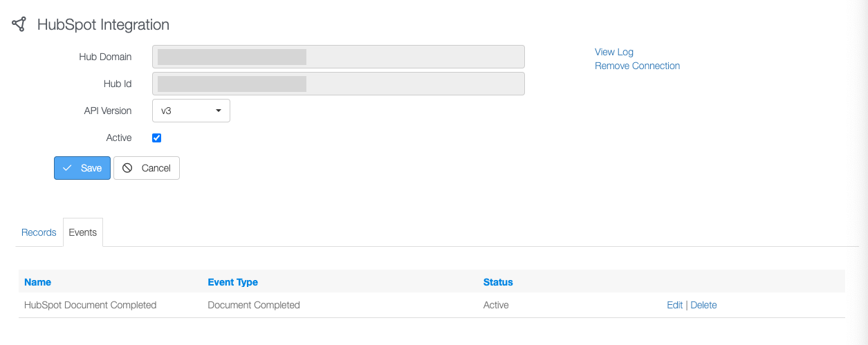
Task: Click the prohibited circle icon on Cancel
Action: (127, 168)
